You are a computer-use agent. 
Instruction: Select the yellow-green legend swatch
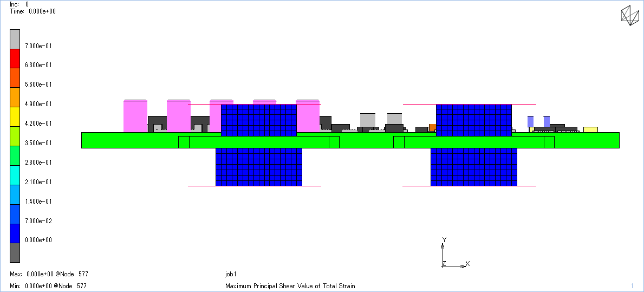15,137
